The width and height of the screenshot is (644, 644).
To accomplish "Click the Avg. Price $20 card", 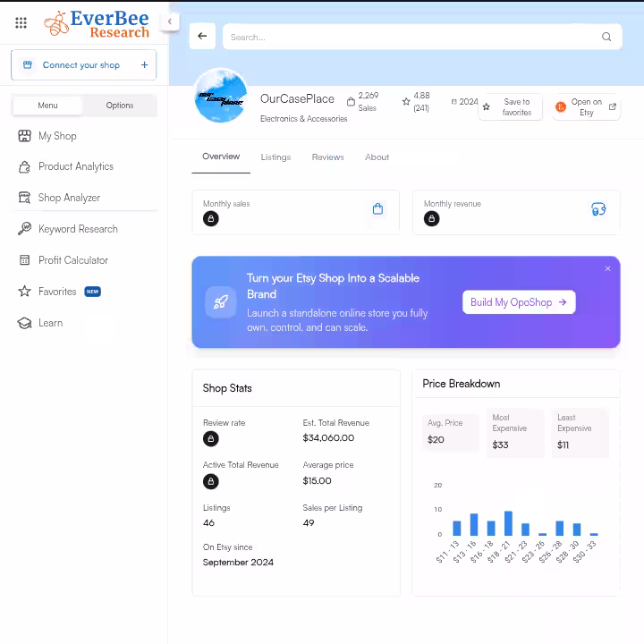I will [451, 433].
